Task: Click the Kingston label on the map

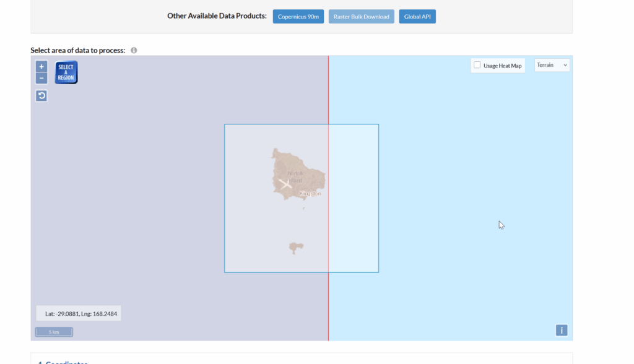Action: 311,194
